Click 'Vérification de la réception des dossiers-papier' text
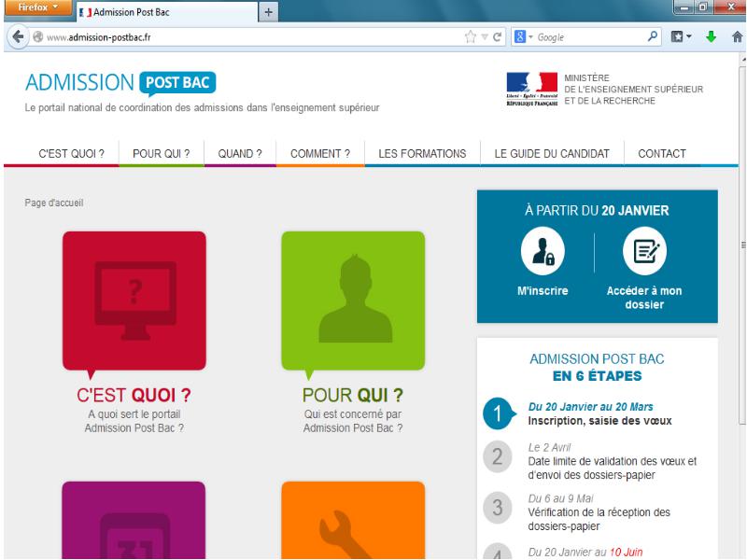This screenshot has width=747, height=560. click(599, 520)
